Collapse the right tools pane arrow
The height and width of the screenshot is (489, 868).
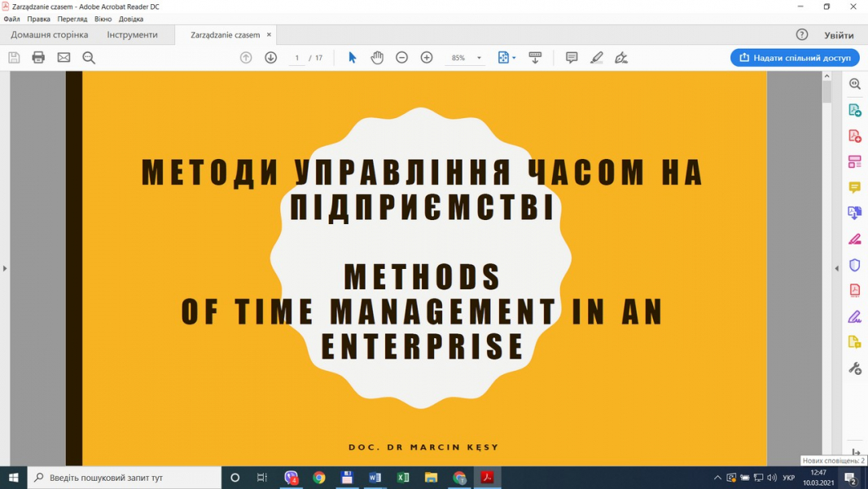[836, 268]
